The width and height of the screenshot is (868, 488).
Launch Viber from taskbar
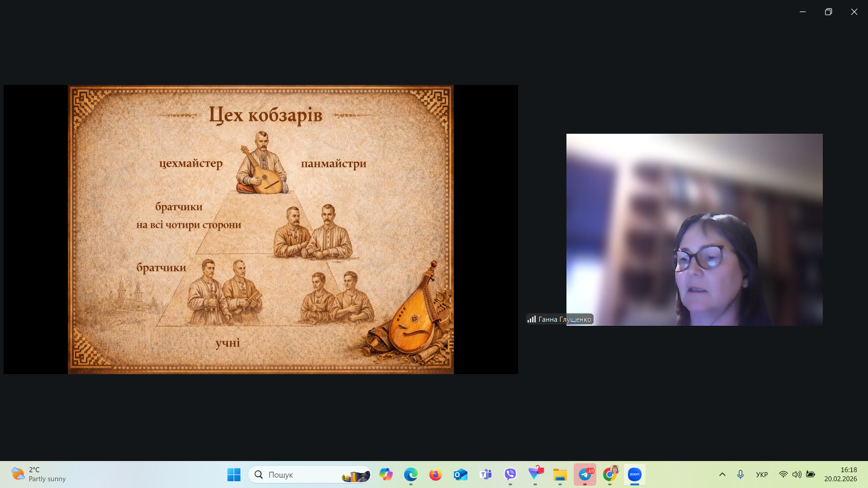[x=510, y=474]
